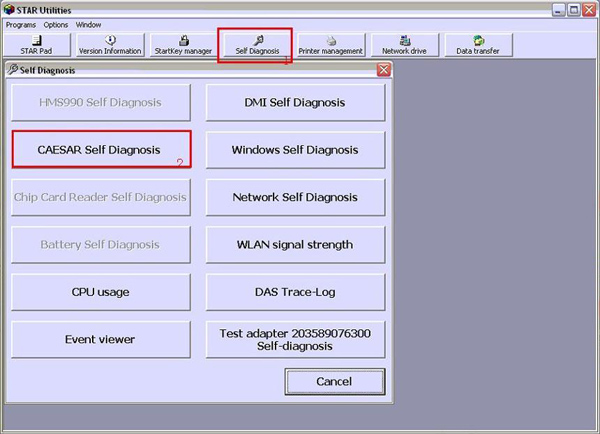Run Chip Card Reader Self Diagnosis
600x434 pixels.
click(x=101, y=197)
